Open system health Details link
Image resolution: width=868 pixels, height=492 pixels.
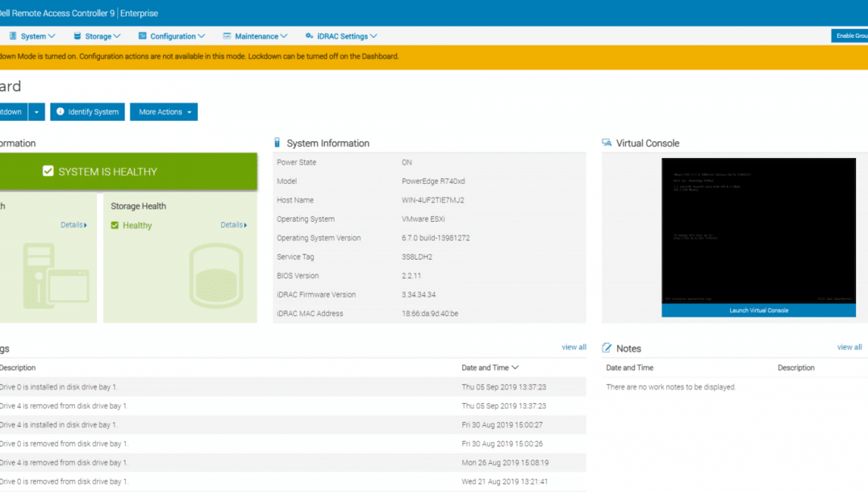[x=73, y=225]
